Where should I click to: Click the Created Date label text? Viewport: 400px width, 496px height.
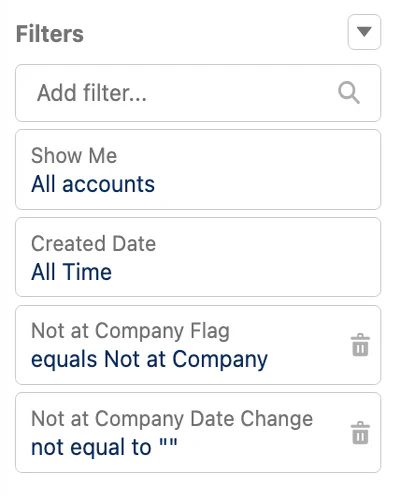(94, 244)
